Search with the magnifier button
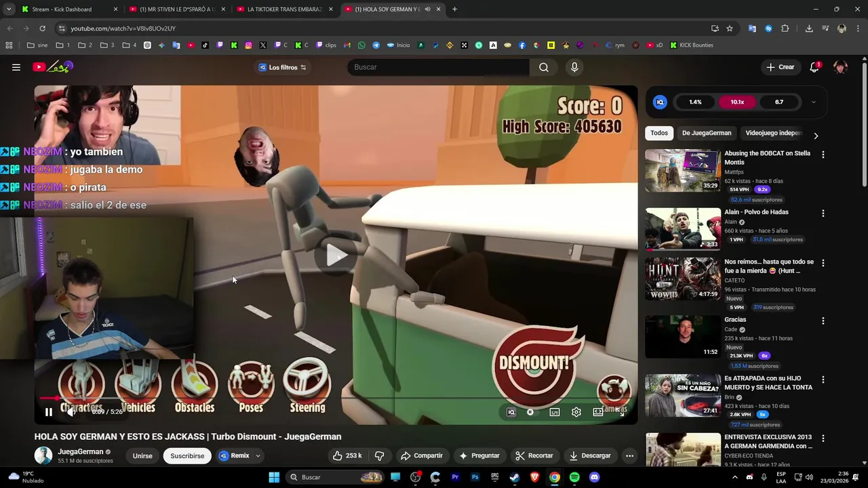868x488 pixels. coord(544,67)
